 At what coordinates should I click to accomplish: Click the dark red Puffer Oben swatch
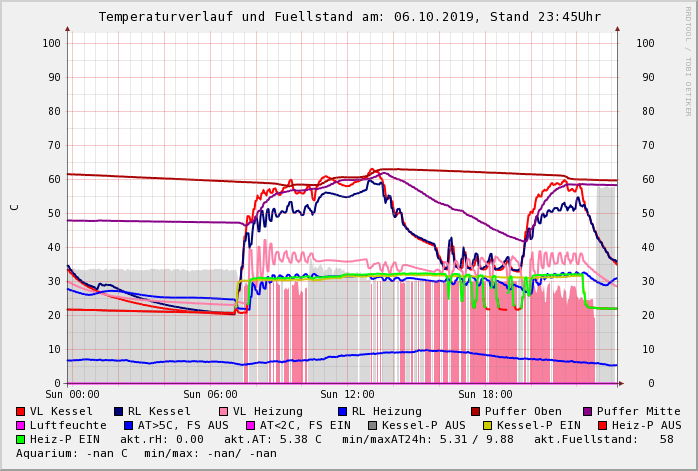tap(476, 411)
